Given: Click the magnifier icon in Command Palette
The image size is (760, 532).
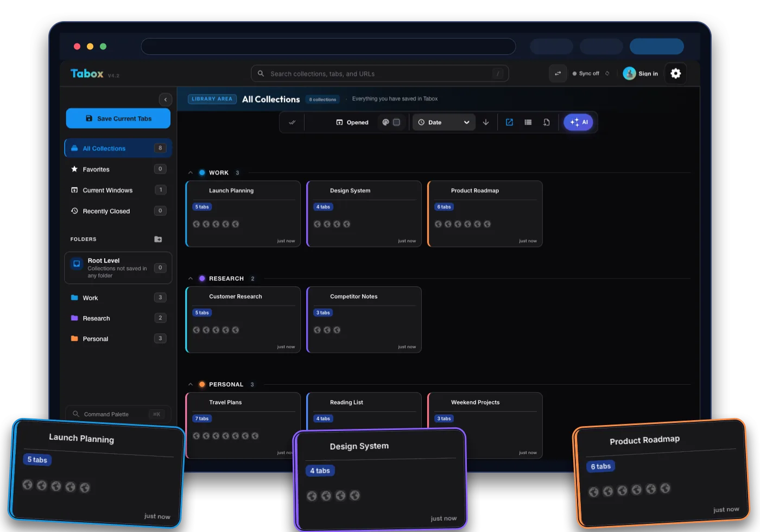Looking at the screenshot, I should coord(76,414).
